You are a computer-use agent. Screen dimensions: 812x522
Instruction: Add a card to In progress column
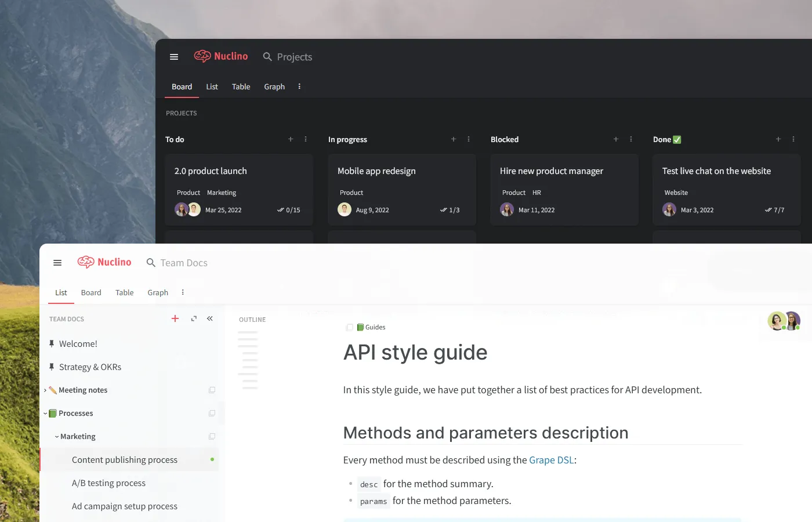click(x=454, y=139)
